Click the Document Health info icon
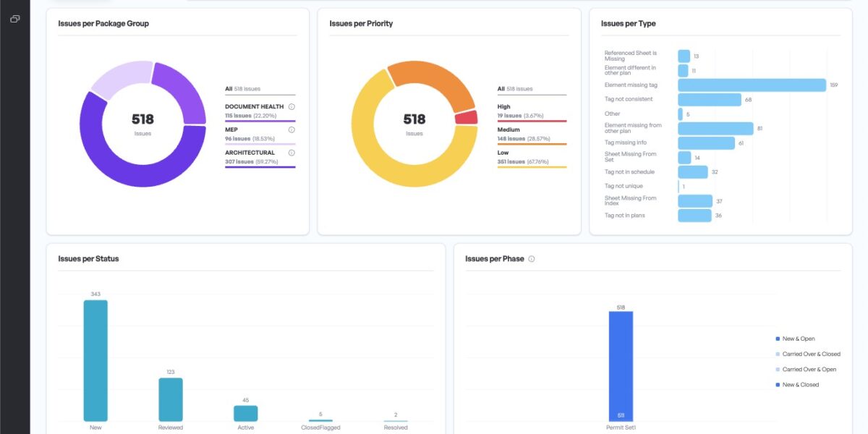This screenshot has width=868, height=434. [x=291, y=106]
